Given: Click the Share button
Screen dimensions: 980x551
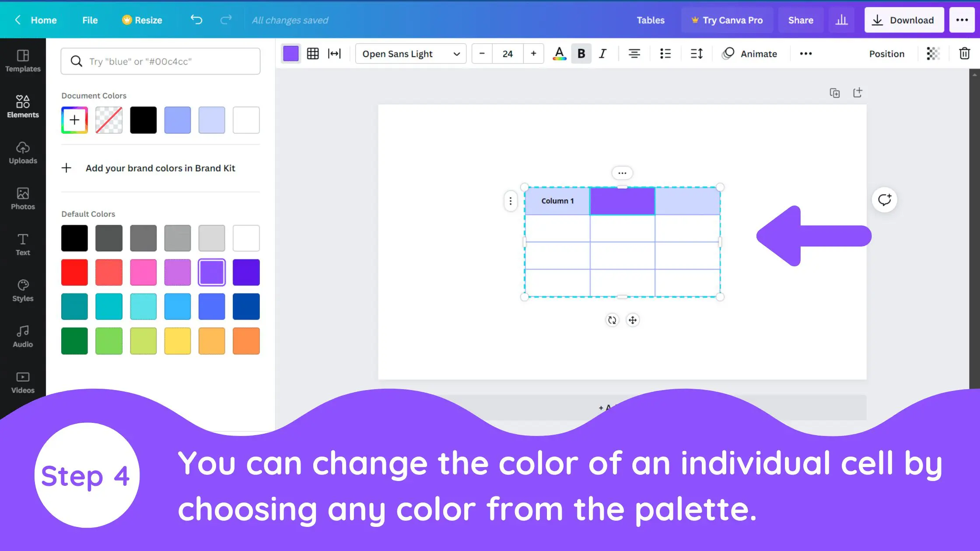Looking at the screenshot, I should [x=801, y=20].
